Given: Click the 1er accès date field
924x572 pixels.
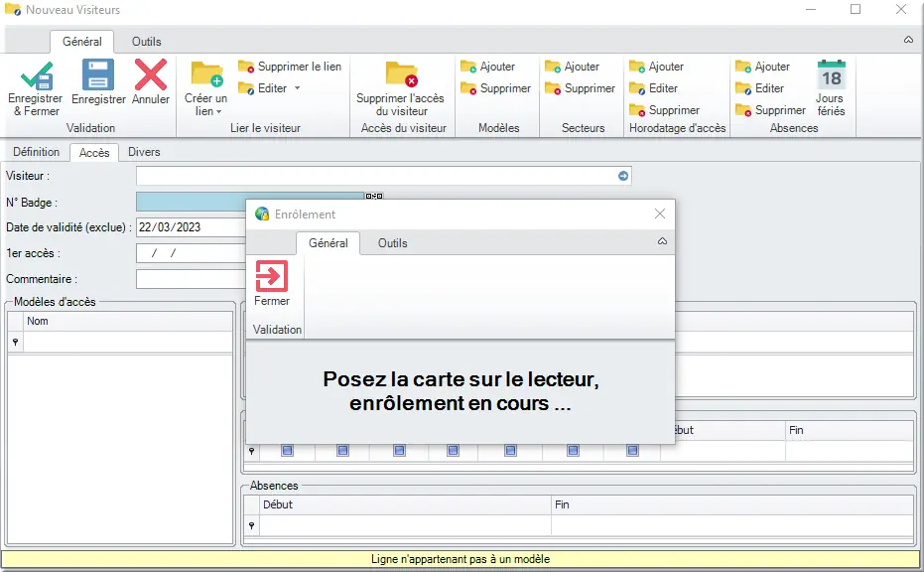Looking at the screenshot, I should [x=191, y=253].
